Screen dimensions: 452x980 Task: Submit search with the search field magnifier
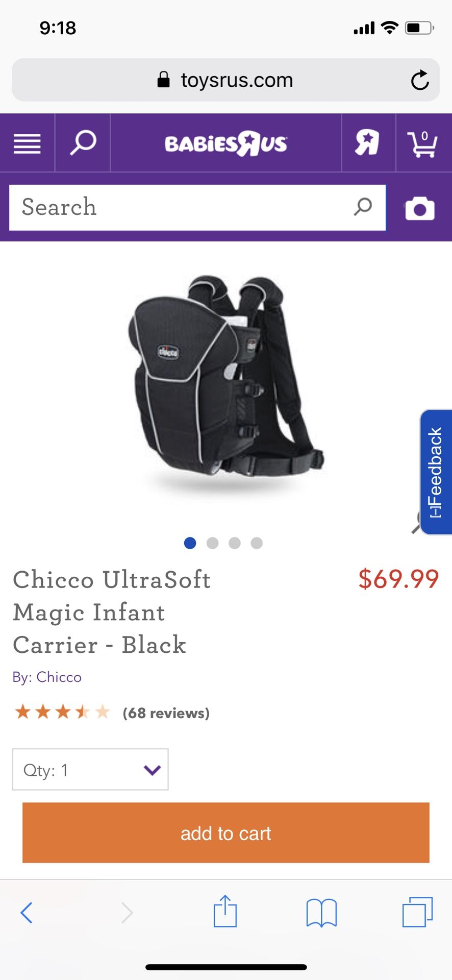coord(363,207)
